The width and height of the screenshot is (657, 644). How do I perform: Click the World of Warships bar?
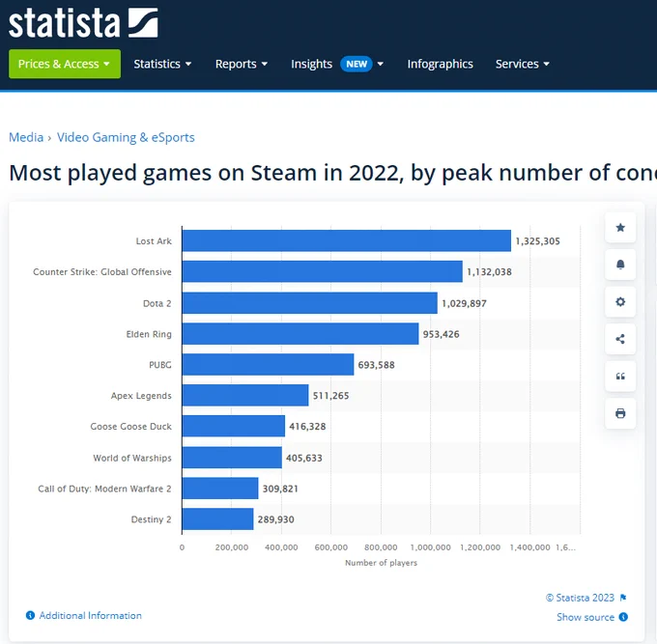tap(232, 458)
